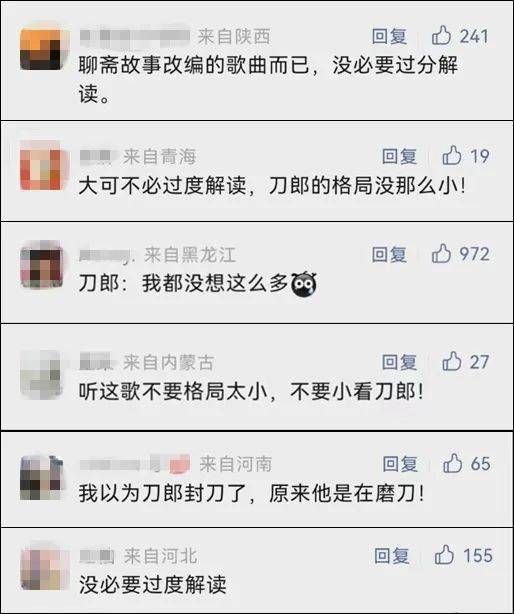Click 回复 on the 河南 comment
The image size is (514, 614).
[400, 464]
